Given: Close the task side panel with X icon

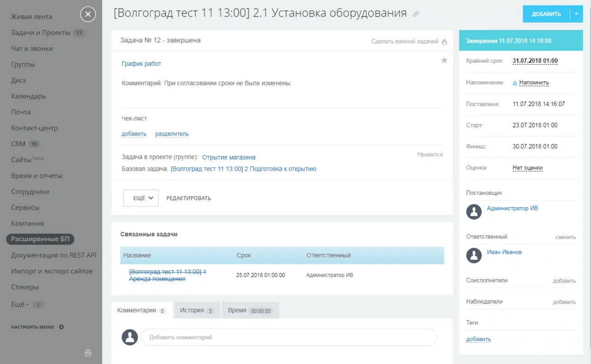Looking at the screenshot, I should pos(88,14).
